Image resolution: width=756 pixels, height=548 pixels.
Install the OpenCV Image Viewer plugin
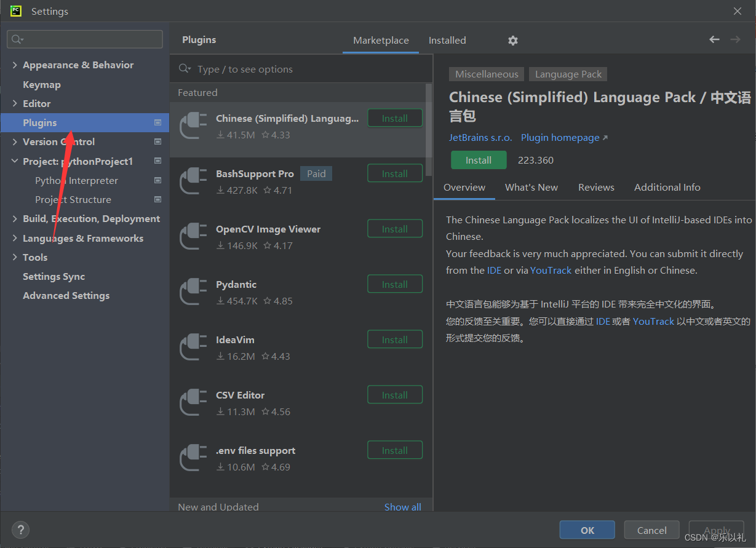395,229
